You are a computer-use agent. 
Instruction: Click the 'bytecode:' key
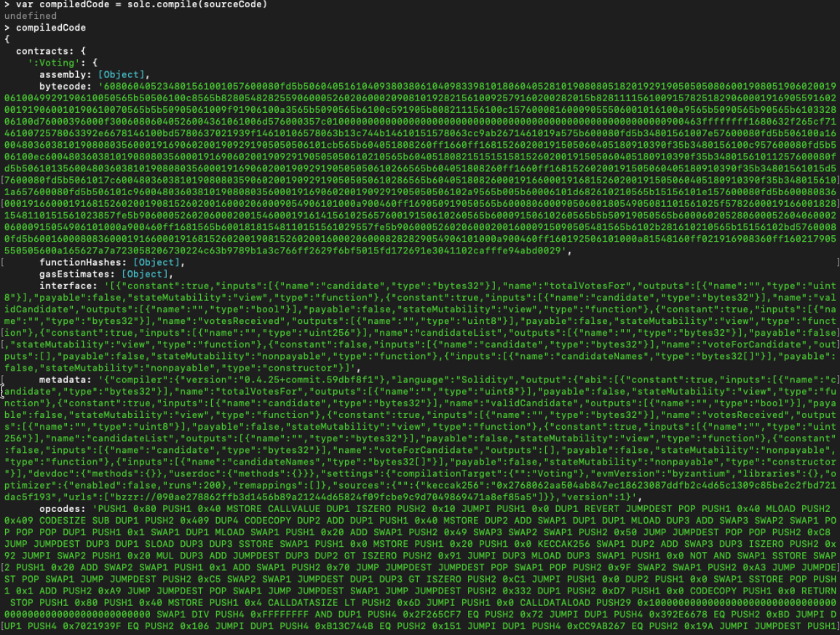point(66,87)
